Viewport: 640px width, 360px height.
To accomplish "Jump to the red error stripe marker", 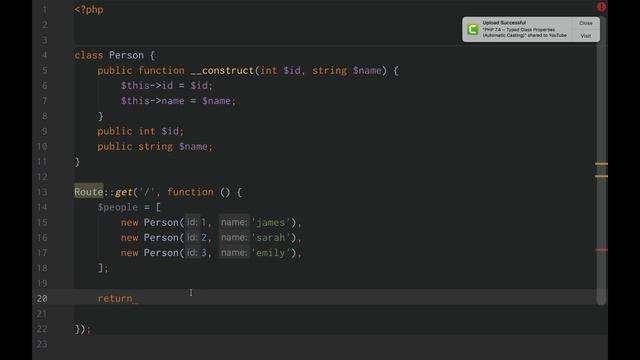I will (x=601, y=250).
